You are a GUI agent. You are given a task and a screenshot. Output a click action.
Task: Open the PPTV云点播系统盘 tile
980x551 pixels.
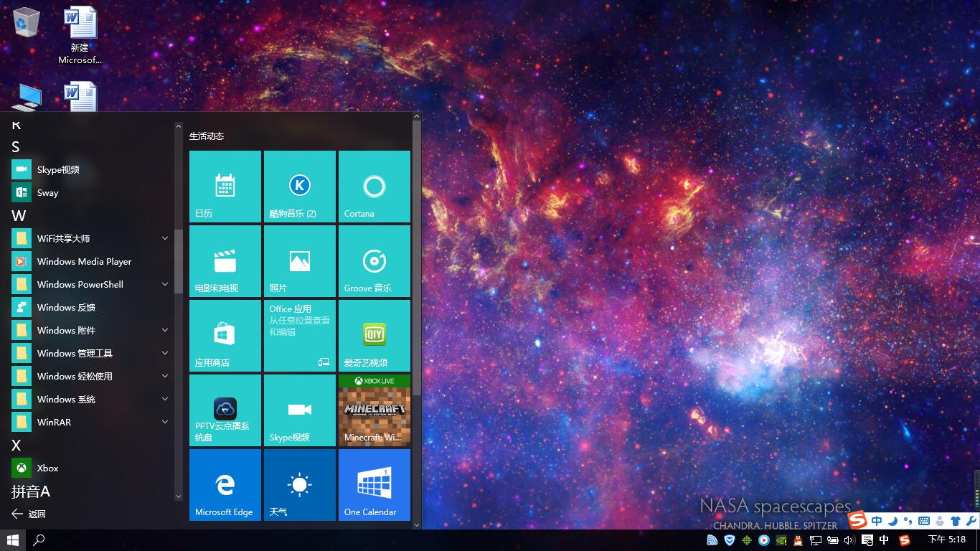tap(225, 410)
